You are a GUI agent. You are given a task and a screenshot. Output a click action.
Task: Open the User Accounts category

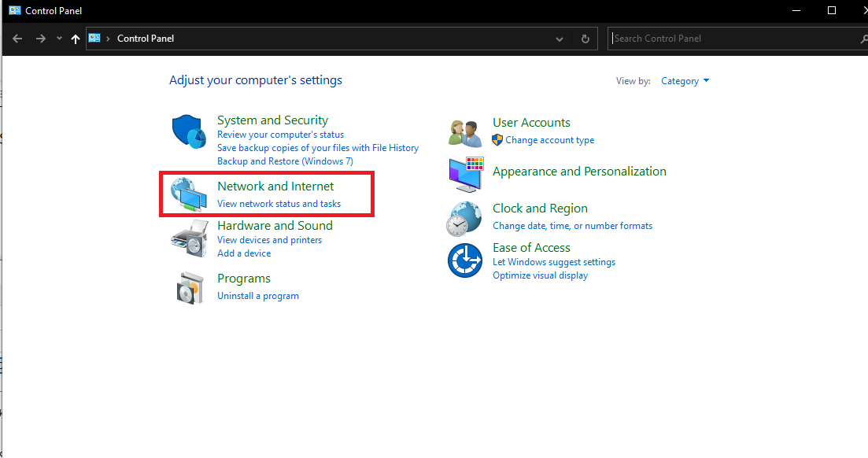[531, 123]
